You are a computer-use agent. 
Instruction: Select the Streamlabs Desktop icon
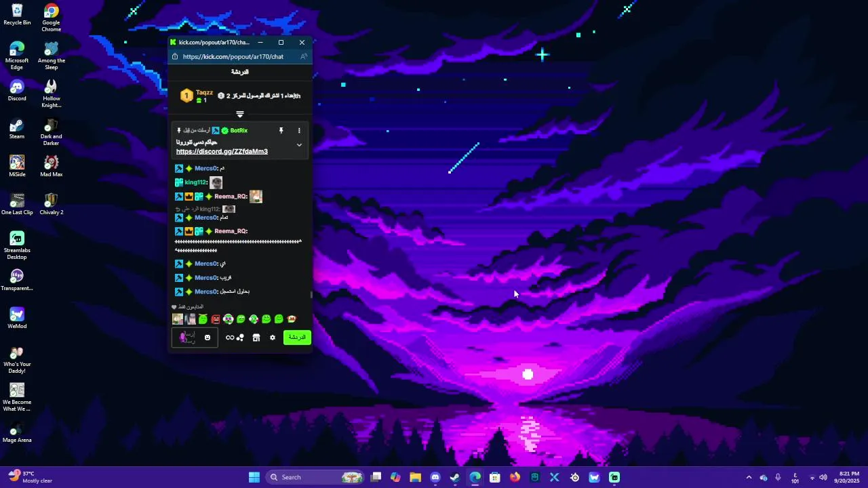click(x=17, y=245)
